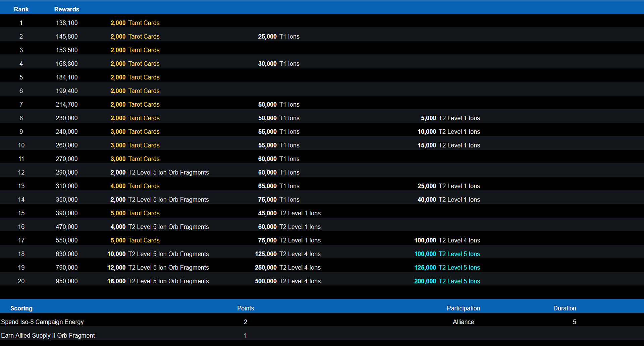Select the 270,000 points value
The width and height of the screenshot is (644, 346).
(x=67, y=159)
